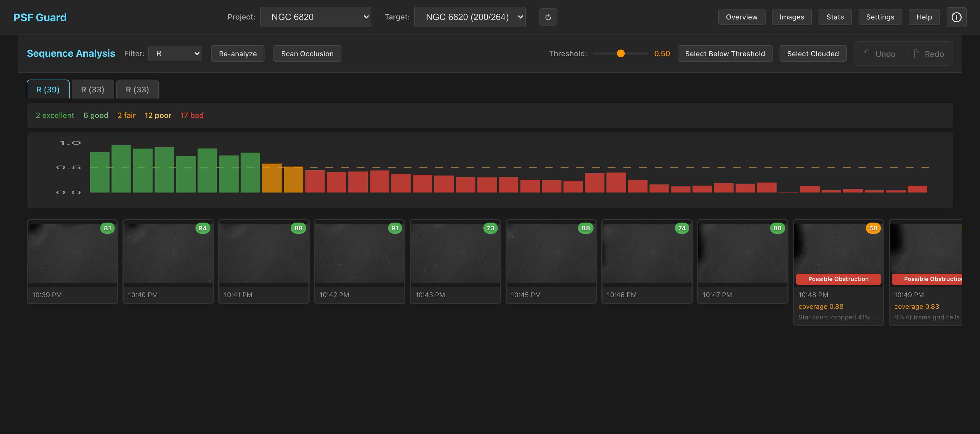Open the Project dropdown NGC 6820

[315, 17]
